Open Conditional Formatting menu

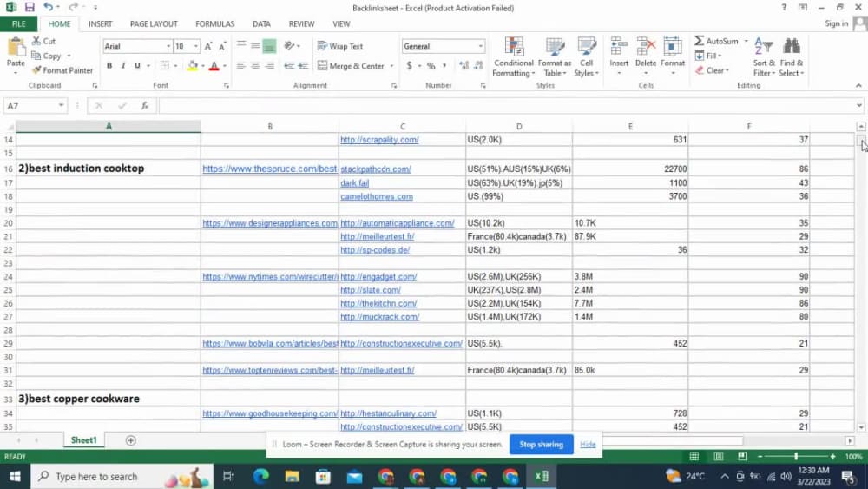[514, 57]
